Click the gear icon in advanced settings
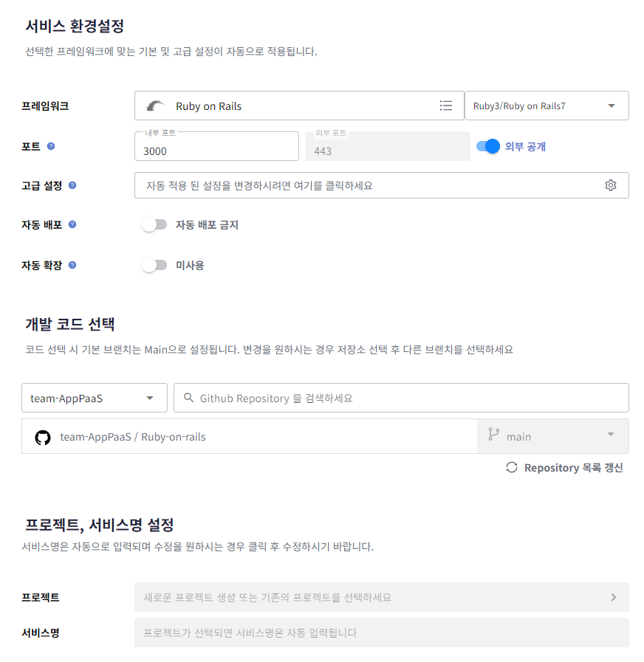 click(x=611, y=185)
